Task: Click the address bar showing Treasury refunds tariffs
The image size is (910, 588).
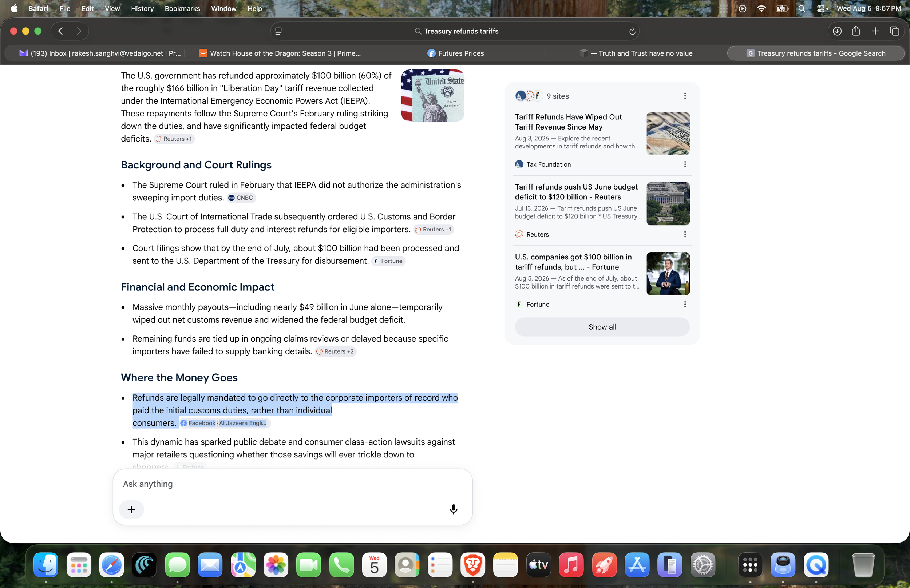Action: point(455,31)
